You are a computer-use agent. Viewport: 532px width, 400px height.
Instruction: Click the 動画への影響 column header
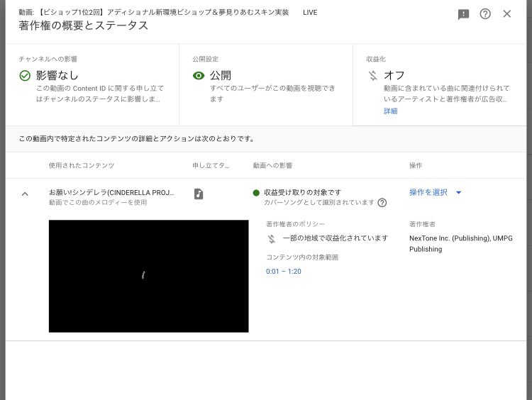[272, 165]
